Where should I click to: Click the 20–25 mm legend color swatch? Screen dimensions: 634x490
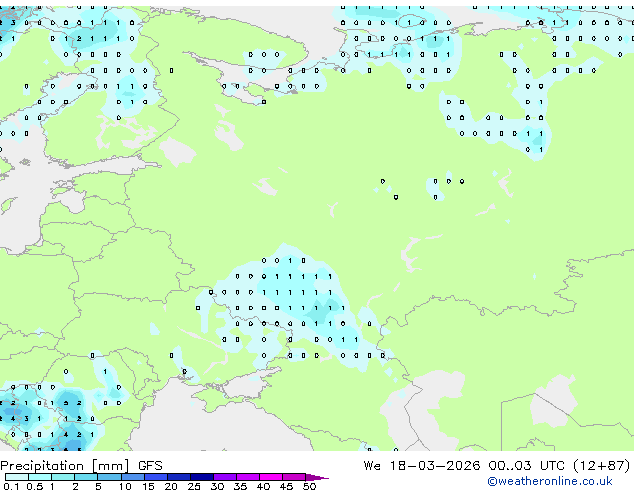click(x=179, y=477)
